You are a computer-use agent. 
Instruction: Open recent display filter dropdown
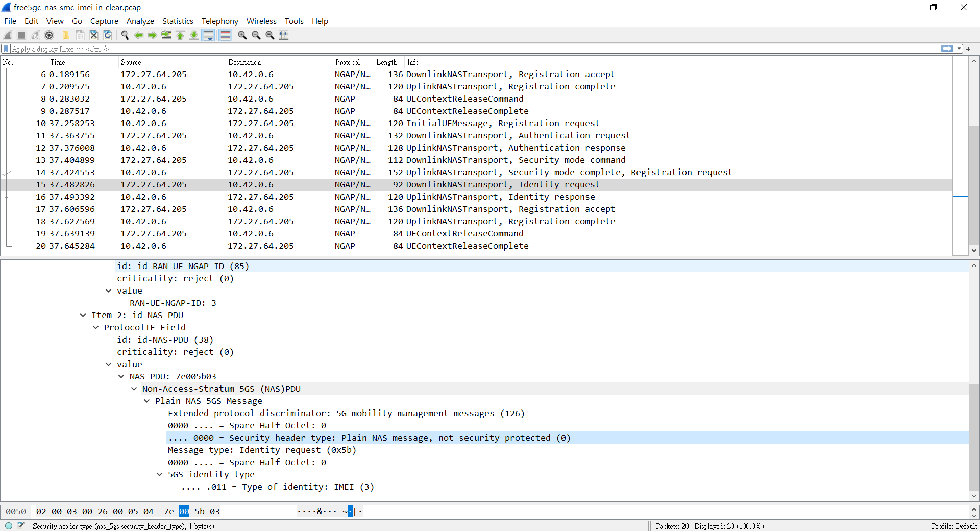(959, 49)
